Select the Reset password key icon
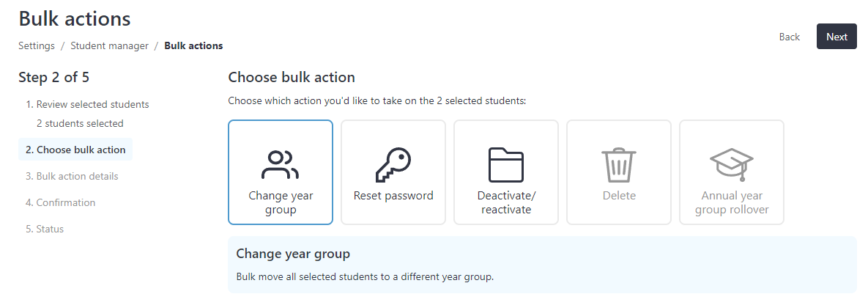Screen dimensions: 868x305 (393, 165)
